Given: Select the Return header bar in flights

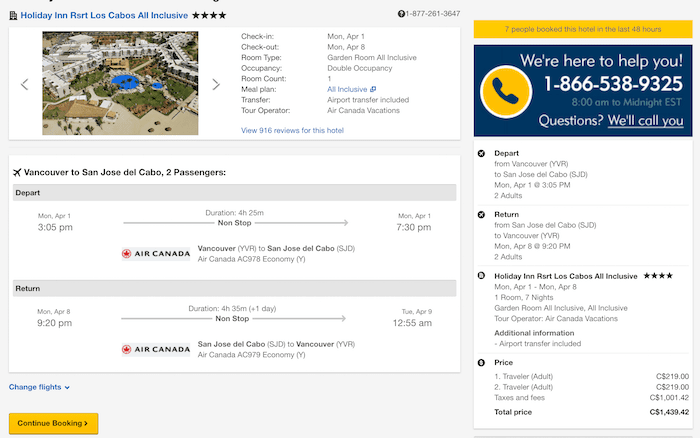Looking at the screenshot, I should point(234,288).
